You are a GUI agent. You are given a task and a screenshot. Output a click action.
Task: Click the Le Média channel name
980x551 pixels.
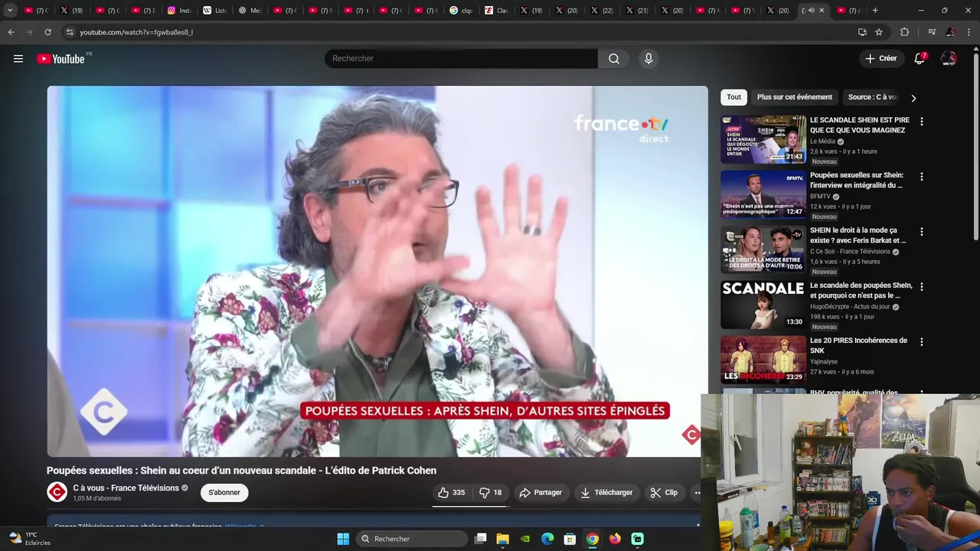pyautogui.click(x=822, y=142)
